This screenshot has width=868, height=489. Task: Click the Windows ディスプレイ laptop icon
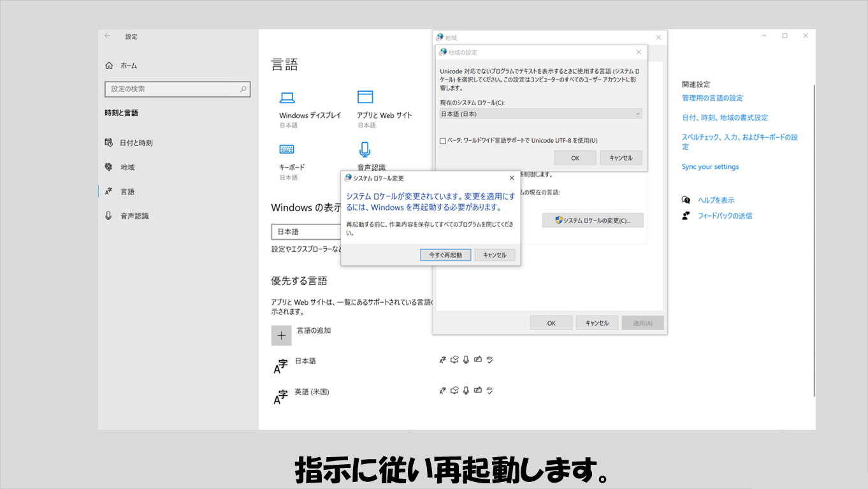point(287,98)
